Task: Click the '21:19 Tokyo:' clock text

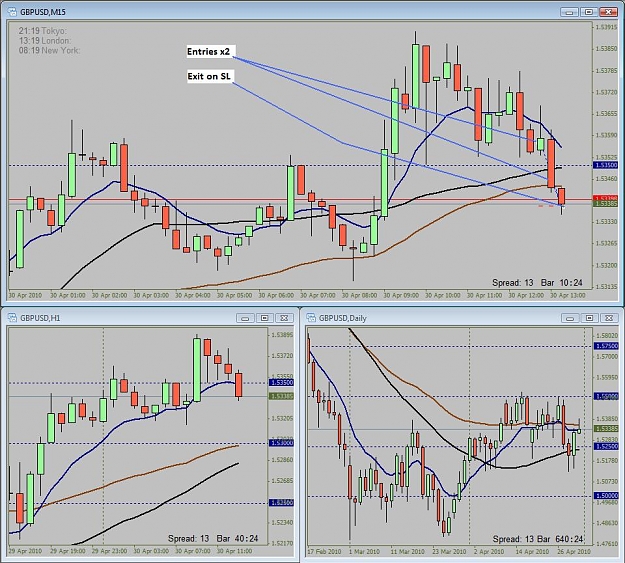Action: pyautogui.click(x=43, y=31)
